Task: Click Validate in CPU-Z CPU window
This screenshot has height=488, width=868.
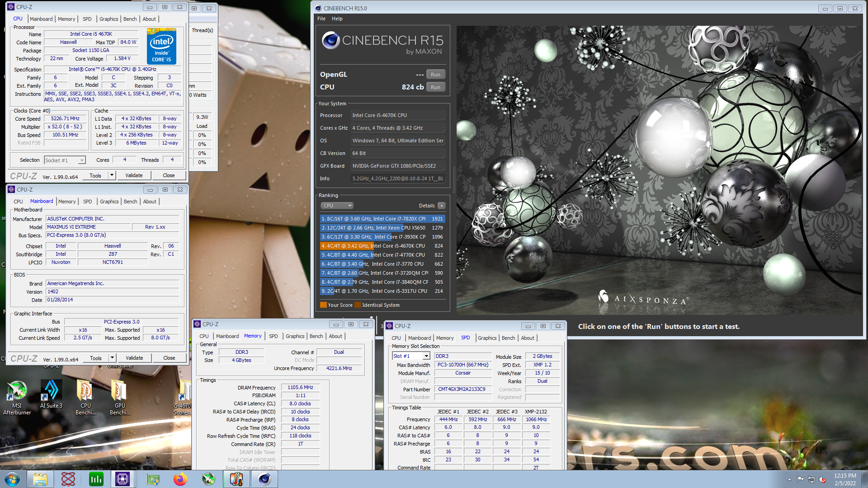Action: [134, 175]
